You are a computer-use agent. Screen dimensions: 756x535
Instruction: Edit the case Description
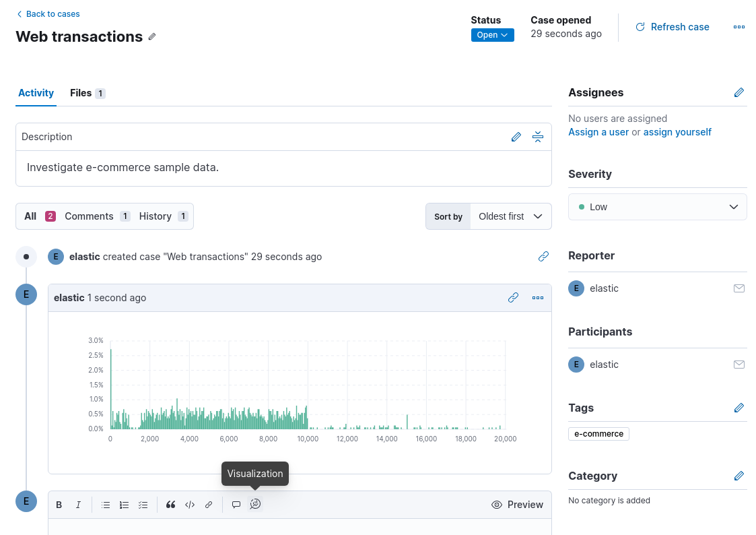(x=516, y=136)
